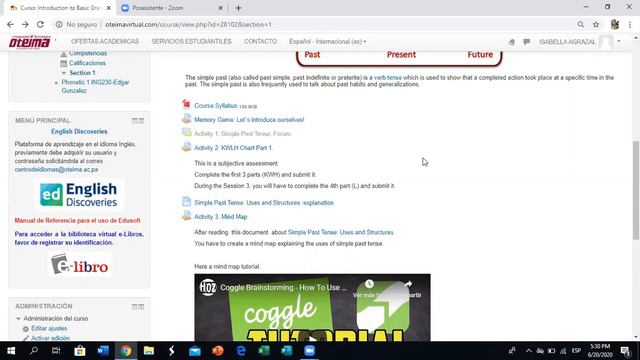Switch to the Zoom browser tab

[x=172, y=8]
